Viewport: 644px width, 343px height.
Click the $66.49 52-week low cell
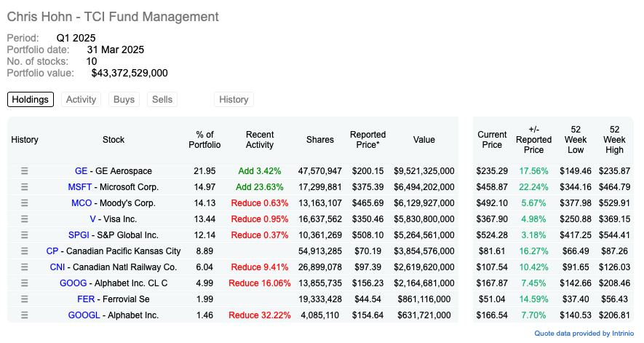pos(576,251)
